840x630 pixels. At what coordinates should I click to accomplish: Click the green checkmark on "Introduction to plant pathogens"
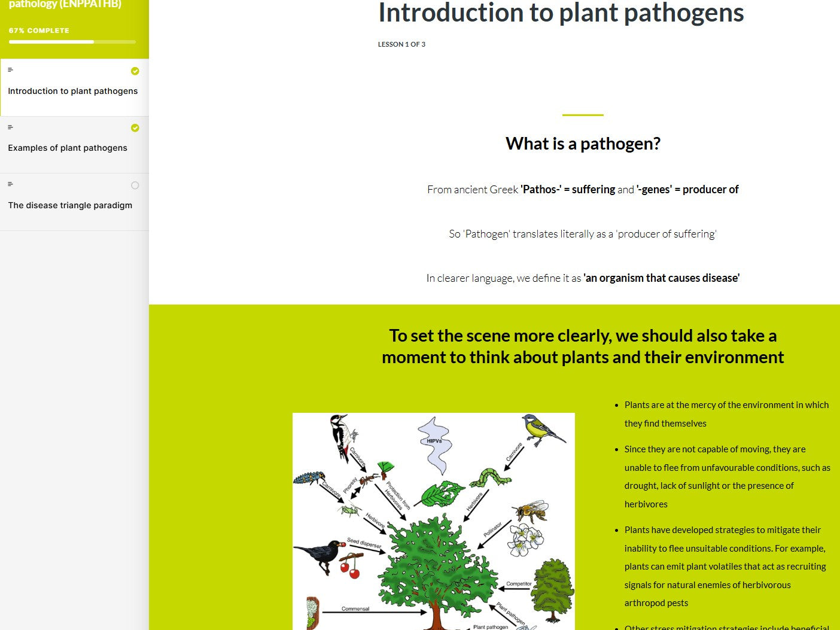pos(135,71)
